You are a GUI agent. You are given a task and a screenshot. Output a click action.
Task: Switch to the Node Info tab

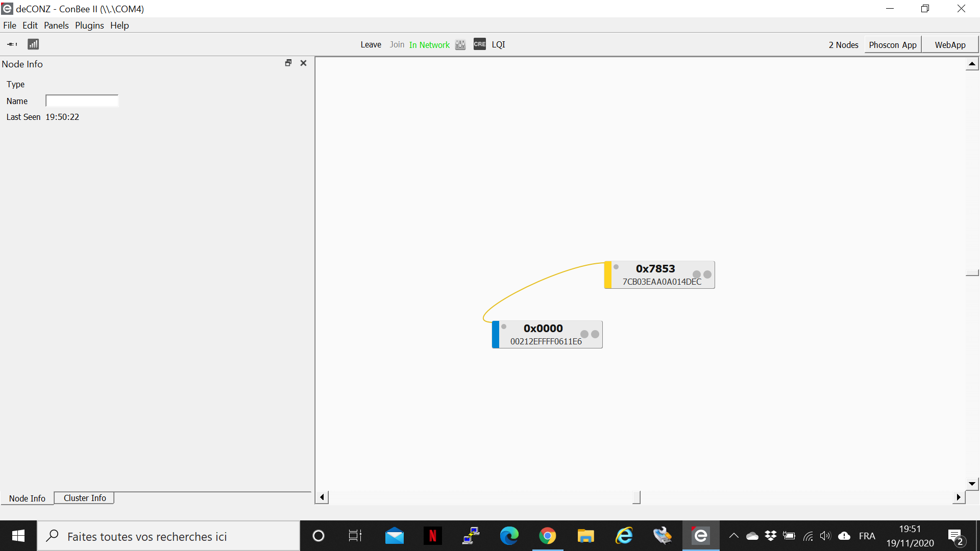tap(27, 498)
